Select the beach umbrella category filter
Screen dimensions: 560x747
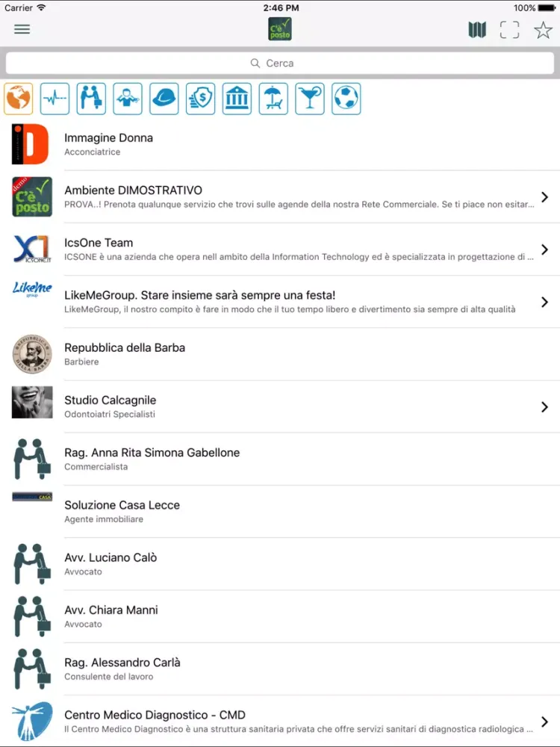pos(273,99)
